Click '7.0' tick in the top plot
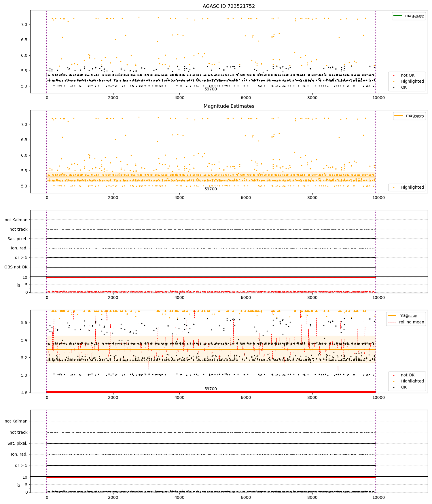The image size is (432, 504). pos(24,24)
